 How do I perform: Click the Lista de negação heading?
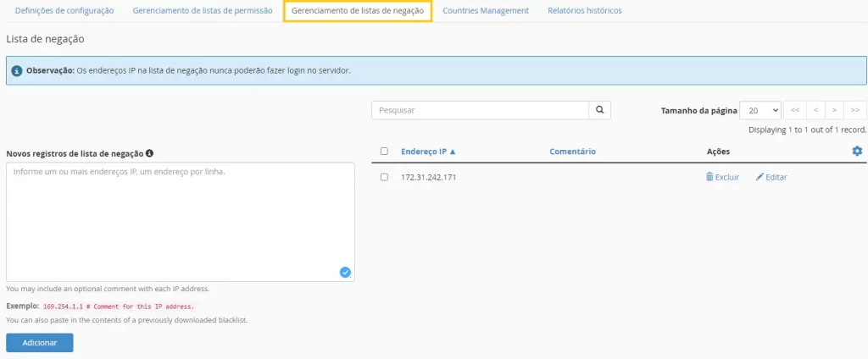pos(45,39)
